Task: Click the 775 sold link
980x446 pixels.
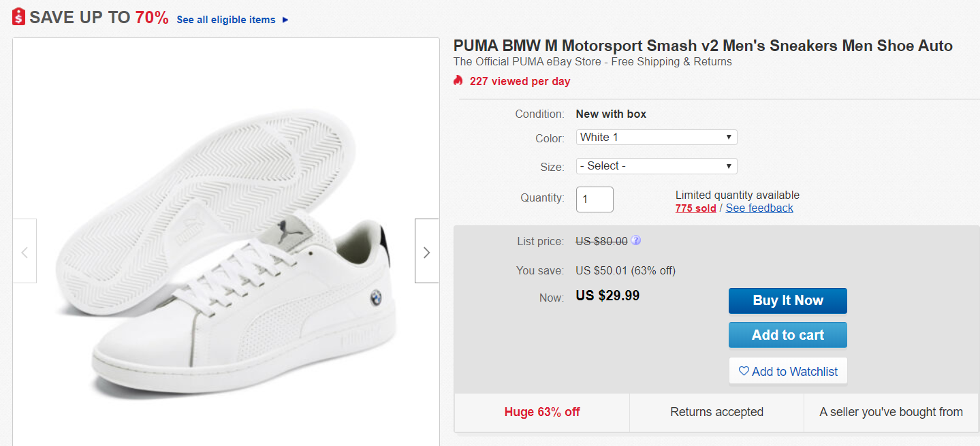Action: (x=695, y=208)
